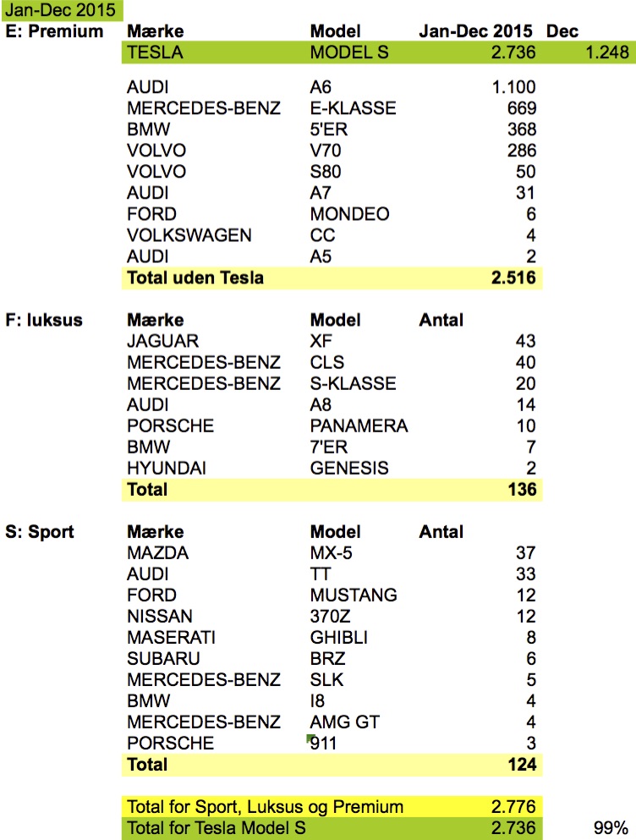Click the PANAMERA model cell
Screen dimensions: 636x840
pos(359,425)
